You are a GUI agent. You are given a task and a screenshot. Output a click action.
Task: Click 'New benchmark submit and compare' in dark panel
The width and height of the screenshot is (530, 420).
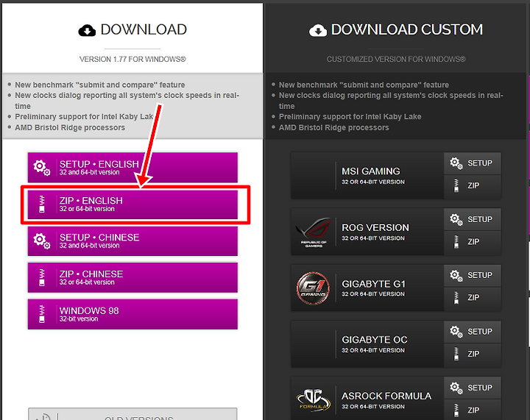tap(364, 85)
